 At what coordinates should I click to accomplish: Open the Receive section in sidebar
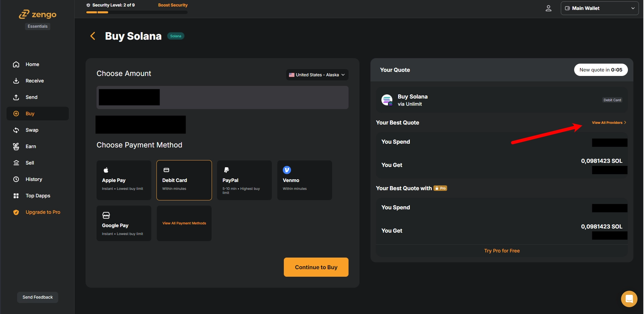34,81
